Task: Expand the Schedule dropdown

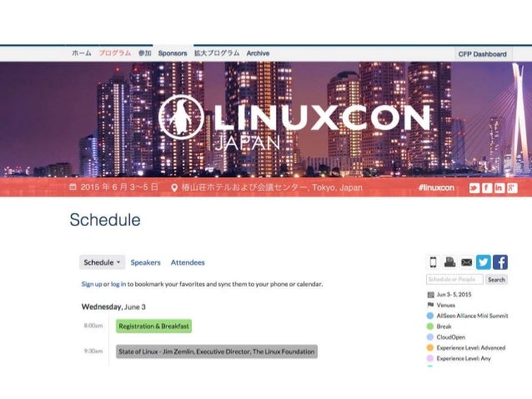Action: (x=102, y=262)
